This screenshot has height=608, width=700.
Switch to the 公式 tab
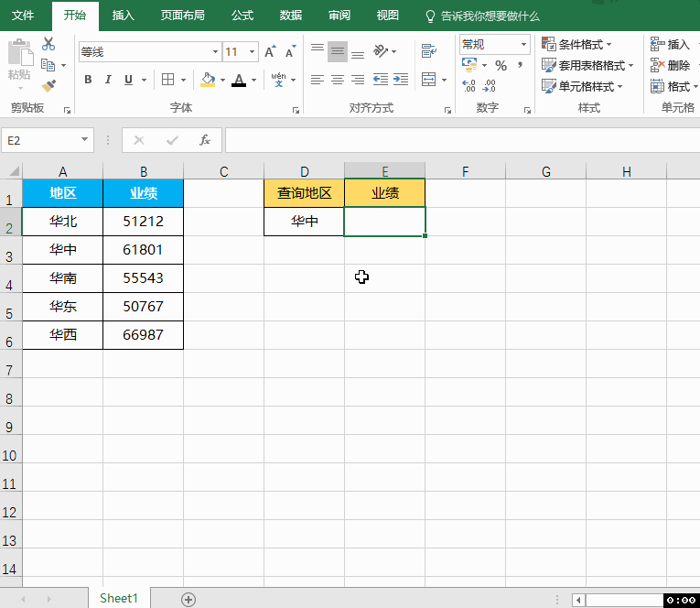click(x=242, y=16)
